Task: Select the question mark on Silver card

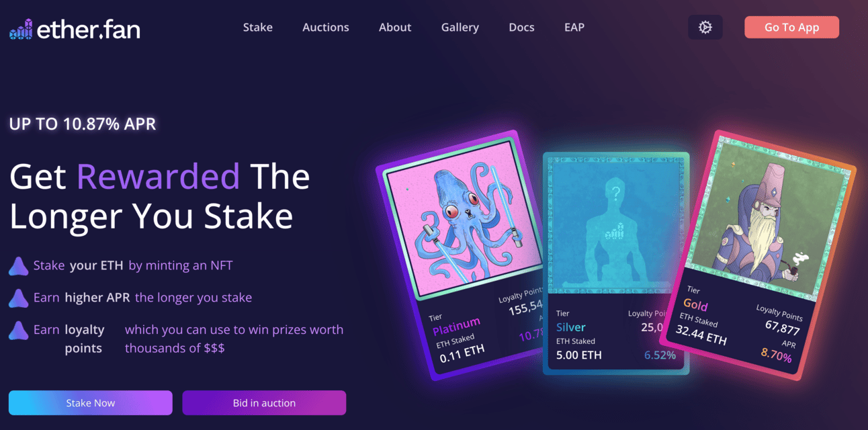Action: (x=615, y=193)
